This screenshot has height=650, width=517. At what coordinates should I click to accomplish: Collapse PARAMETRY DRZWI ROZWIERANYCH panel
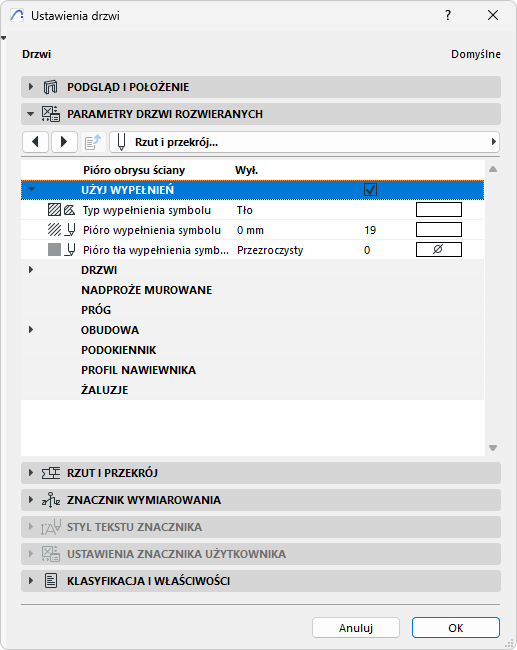[31, 114]
